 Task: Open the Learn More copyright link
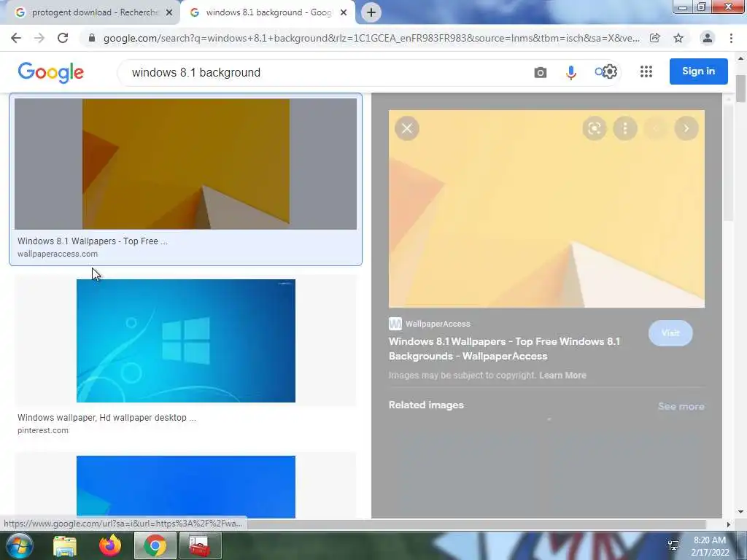(562, 376)
